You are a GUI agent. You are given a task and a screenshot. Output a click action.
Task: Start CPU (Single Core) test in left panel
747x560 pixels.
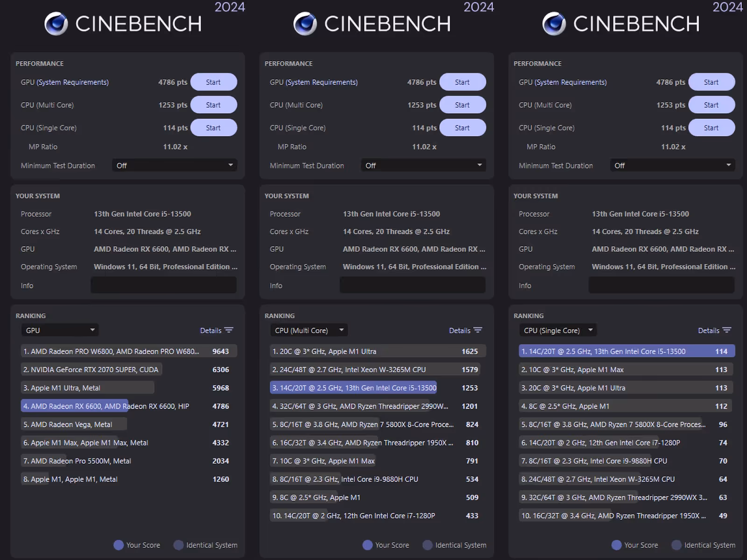click(x=214, y=128)
